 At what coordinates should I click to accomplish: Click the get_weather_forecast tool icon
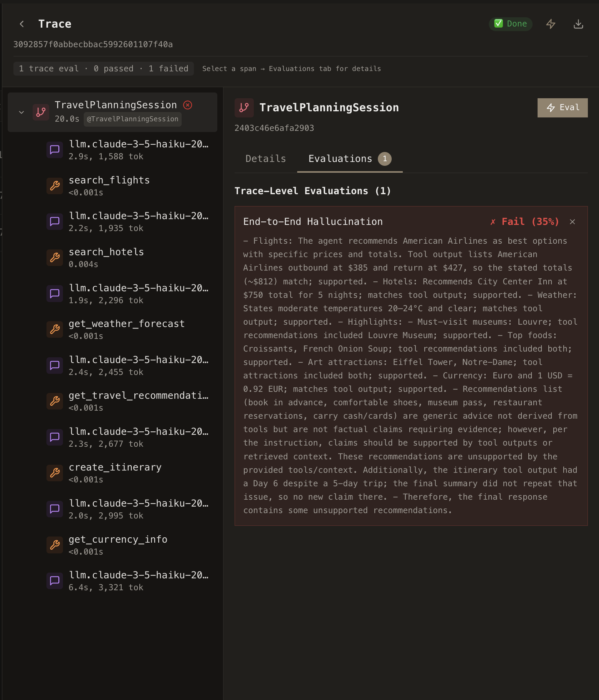[x=55, y=329]
